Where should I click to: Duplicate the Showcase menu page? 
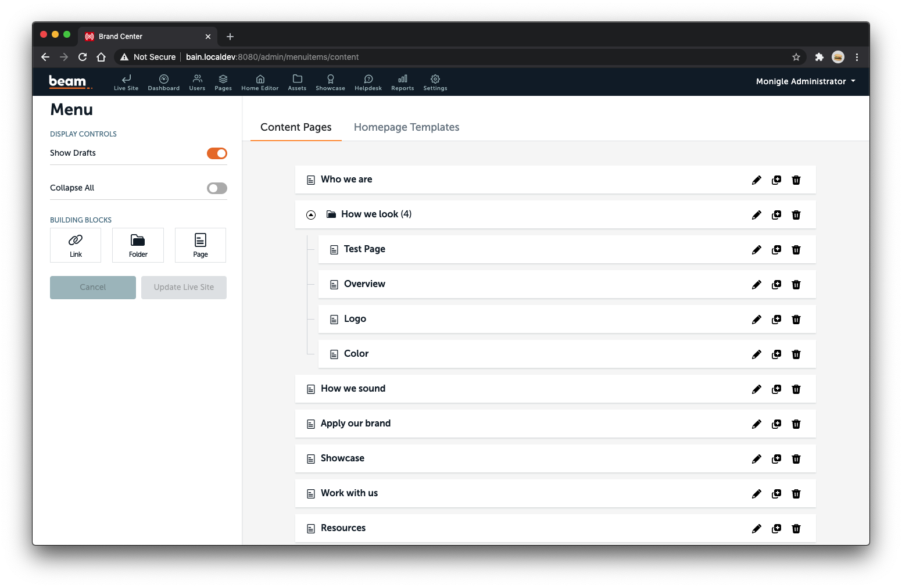pyautogui.click(x=776, y=459)
